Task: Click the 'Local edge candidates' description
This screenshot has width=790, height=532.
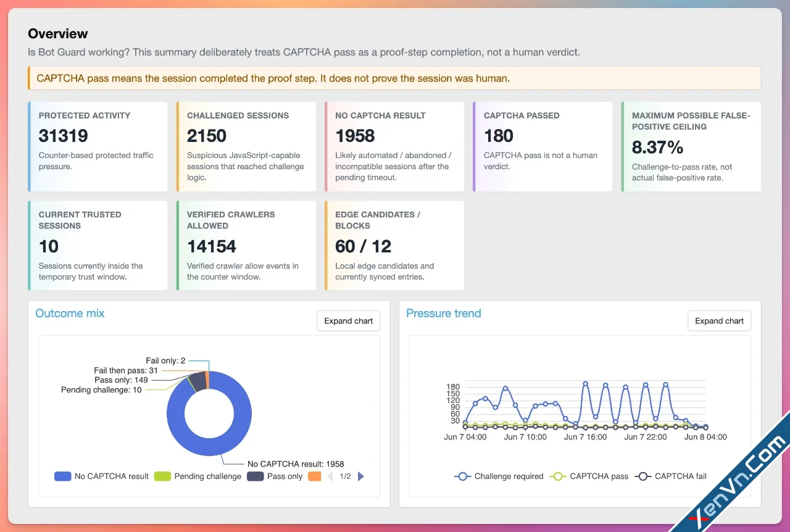Action: pos(385,272)
